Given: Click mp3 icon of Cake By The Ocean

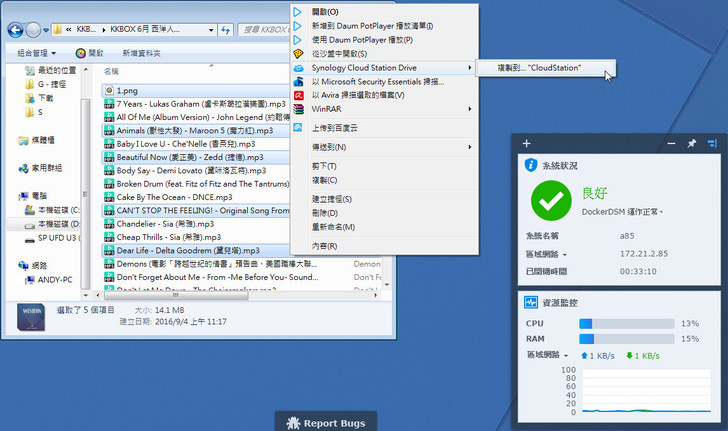Looking at the screenshot, I should coord(109,197).
